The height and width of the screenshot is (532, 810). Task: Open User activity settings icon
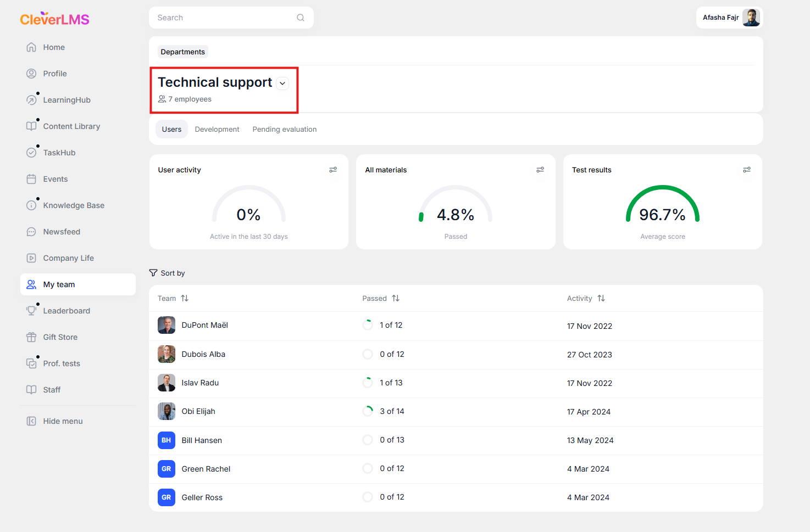(333, 170)
